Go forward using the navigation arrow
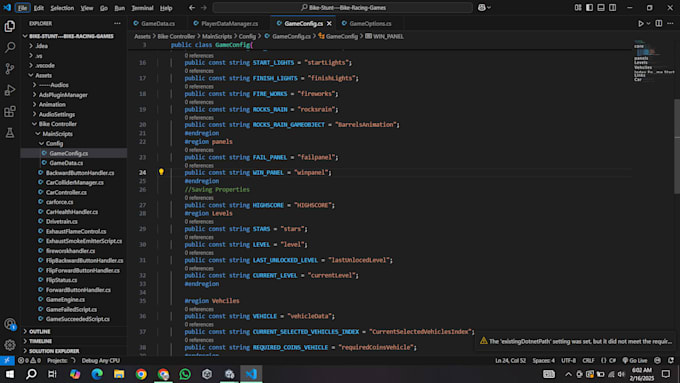The height and width of the screenshot is (383, 680). [x=204, y=8]
